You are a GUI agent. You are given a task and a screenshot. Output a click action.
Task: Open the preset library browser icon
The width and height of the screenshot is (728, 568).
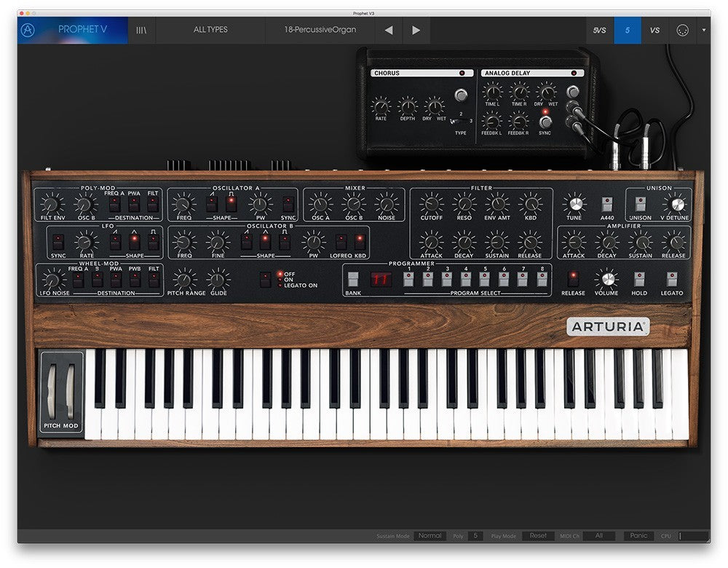[141, 30]
